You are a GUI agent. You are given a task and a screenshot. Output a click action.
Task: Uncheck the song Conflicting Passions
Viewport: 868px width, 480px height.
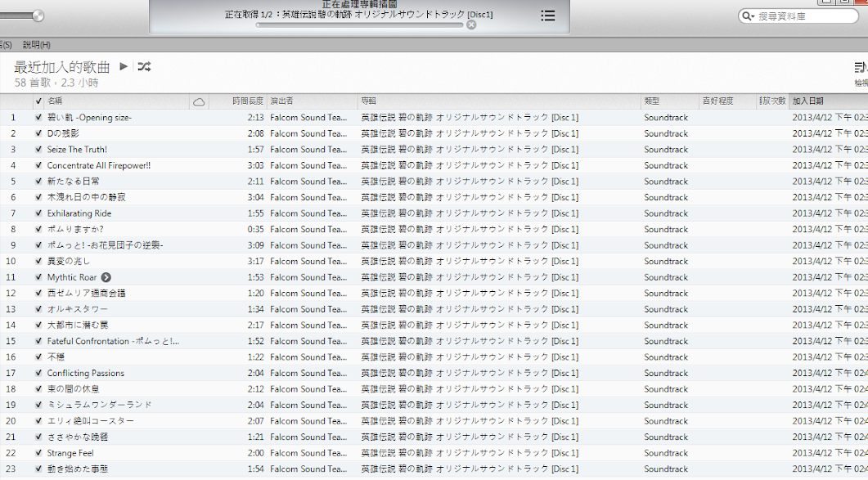point(38,373)
